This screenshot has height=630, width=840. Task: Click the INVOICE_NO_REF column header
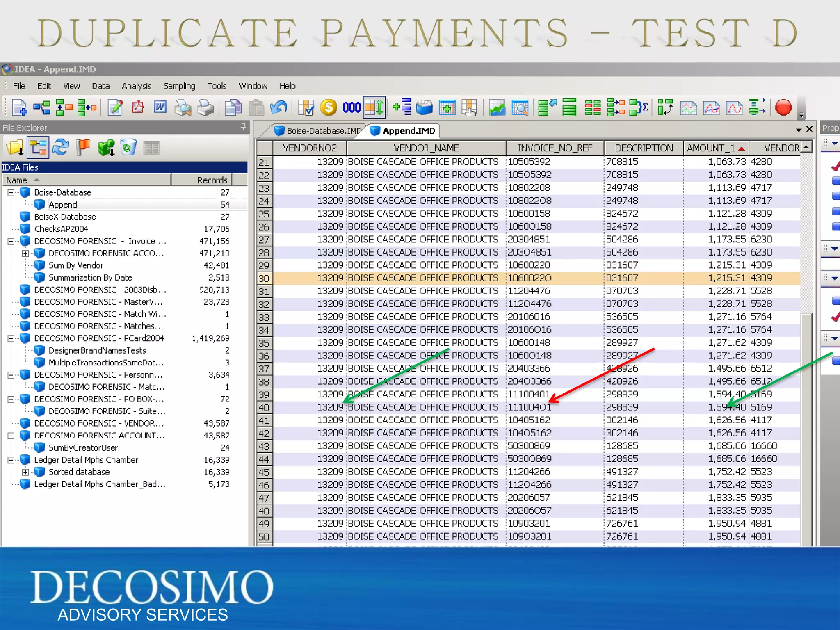click(555, 148)
